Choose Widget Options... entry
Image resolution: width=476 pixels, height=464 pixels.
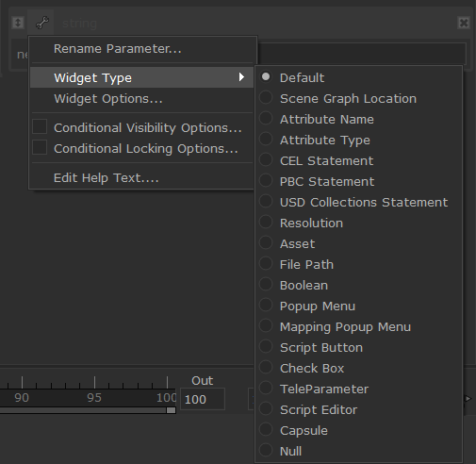(x=141, y=99)
